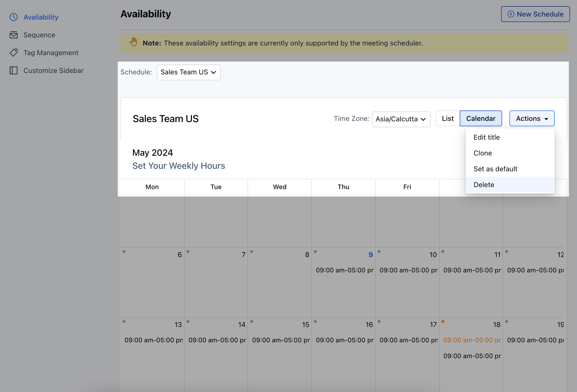Click the Wed column header
Viewport: 577px width, 392px height.
pyautogui.click(x=279, y=187)
